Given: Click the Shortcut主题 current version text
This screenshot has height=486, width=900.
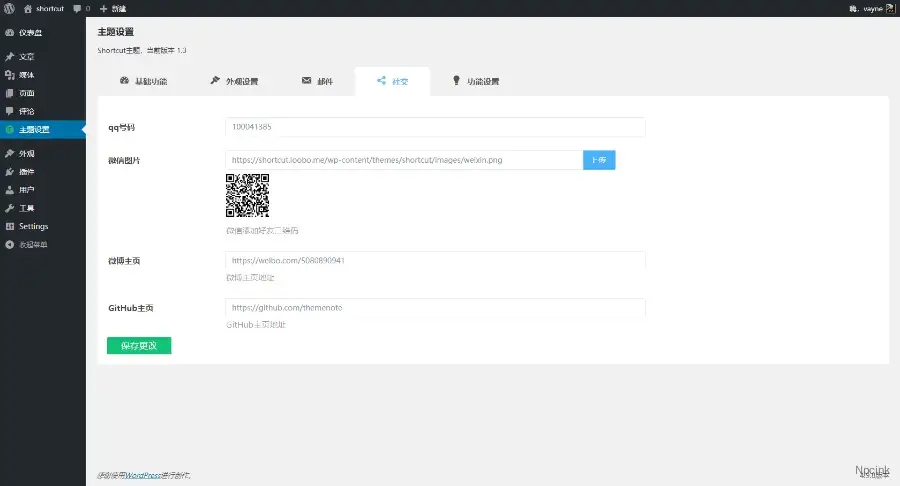Looking at the screenshot, I should (142, 50).
